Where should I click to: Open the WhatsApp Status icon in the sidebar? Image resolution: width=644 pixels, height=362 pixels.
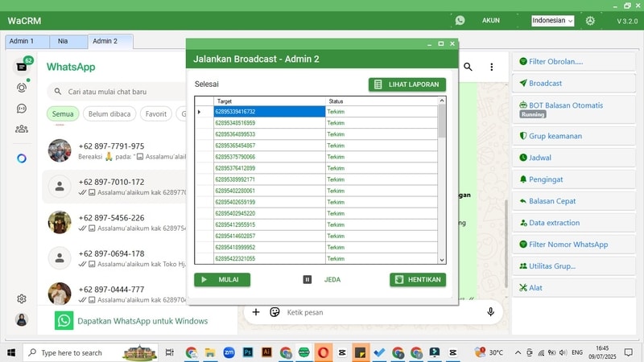[22, 88]
